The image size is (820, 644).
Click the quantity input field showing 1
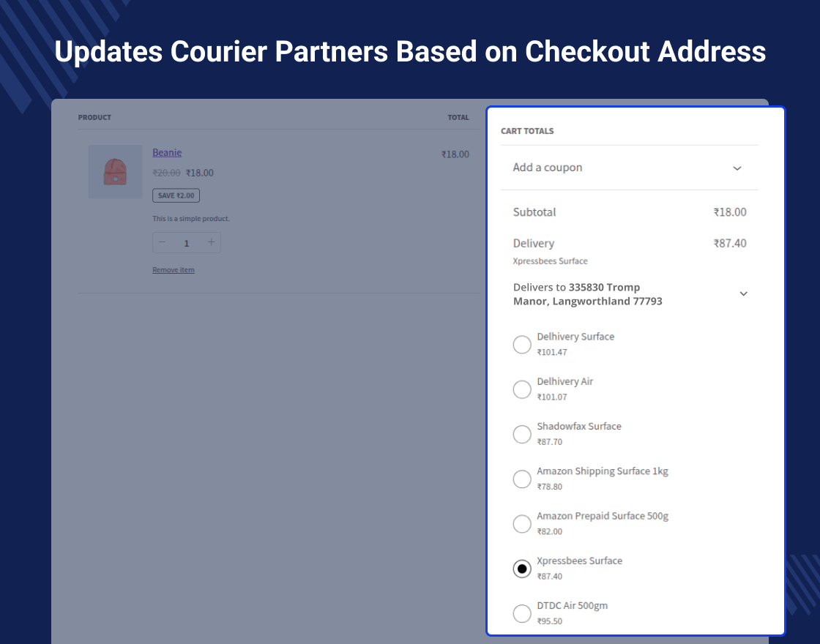click(x=187, y=244)
